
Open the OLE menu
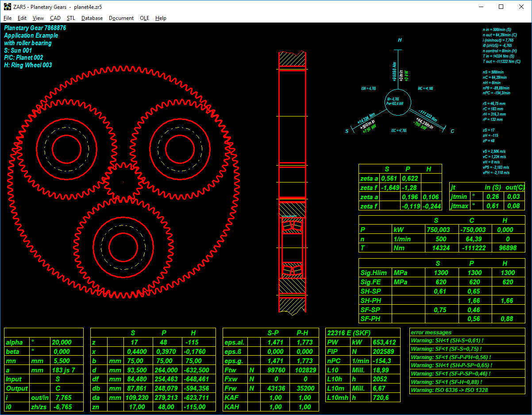coord(144,18)
